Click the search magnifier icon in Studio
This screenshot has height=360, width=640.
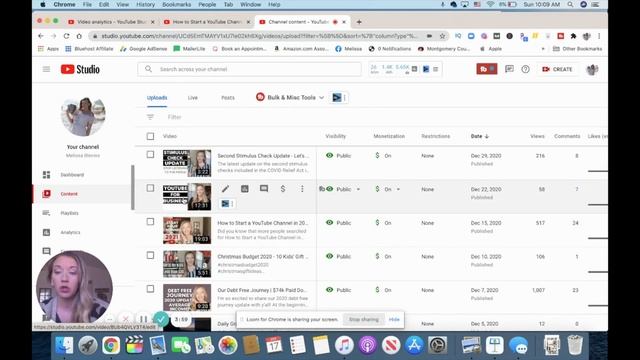[149, 69]
